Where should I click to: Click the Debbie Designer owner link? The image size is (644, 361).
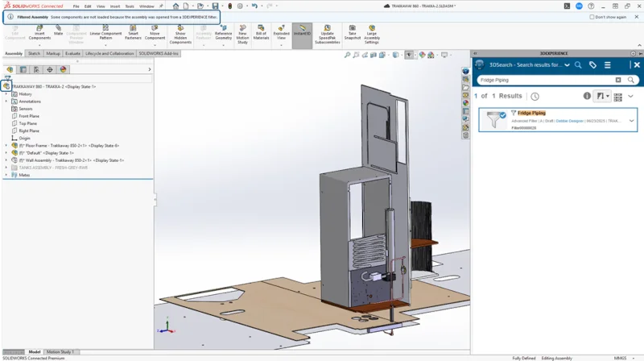pos(571,121)
